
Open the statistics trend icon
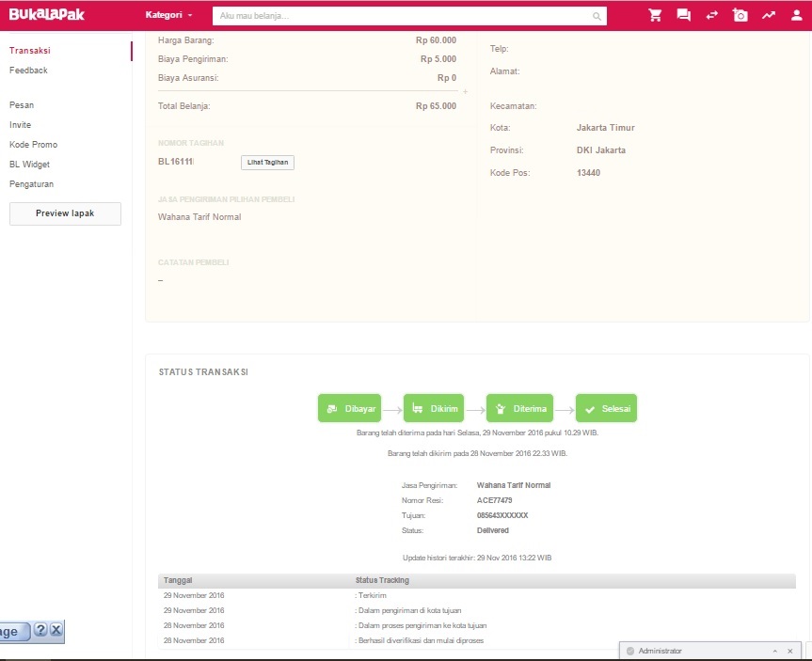[x=769, y=16]
